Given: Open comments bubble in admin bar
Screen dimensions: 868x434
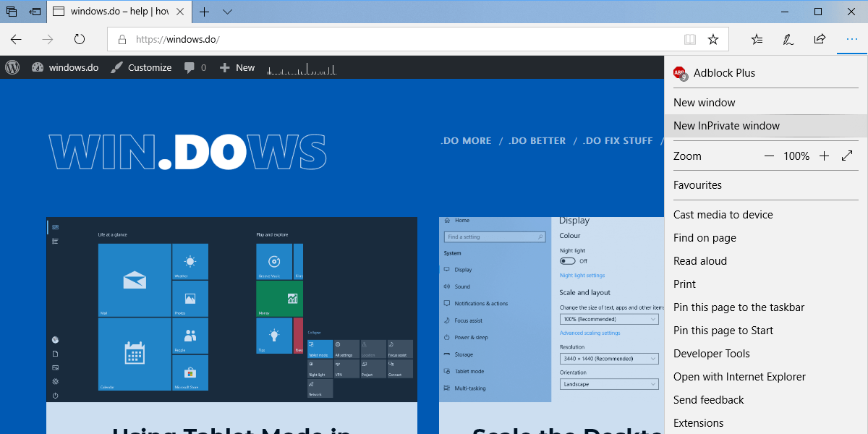Looking at the screenshot, I should click(195, 67).
